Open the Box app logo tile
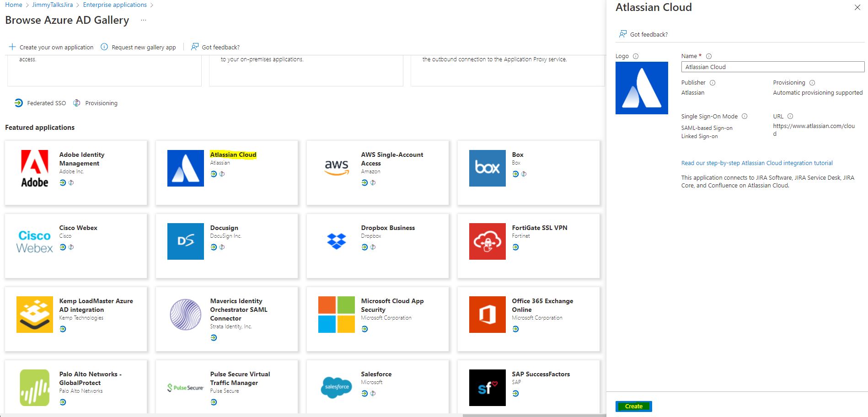 point(488,168)
